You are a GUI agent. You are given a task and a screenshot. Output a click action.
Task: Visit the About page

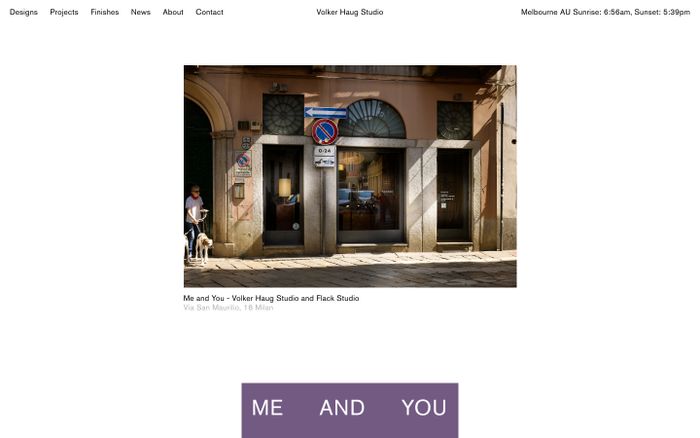point(173,12)
